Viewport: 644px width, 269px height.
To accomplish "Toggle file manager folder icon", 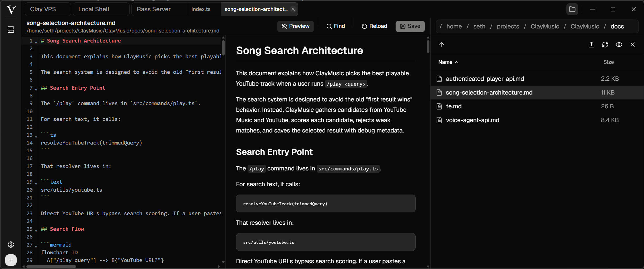I will point(572,9).
